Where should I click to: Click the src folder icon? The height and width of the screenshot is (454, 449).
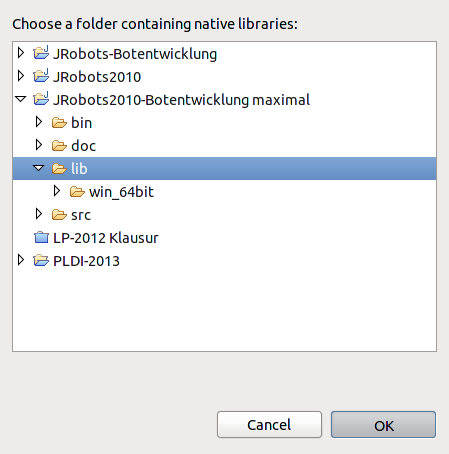pos(59,215)
